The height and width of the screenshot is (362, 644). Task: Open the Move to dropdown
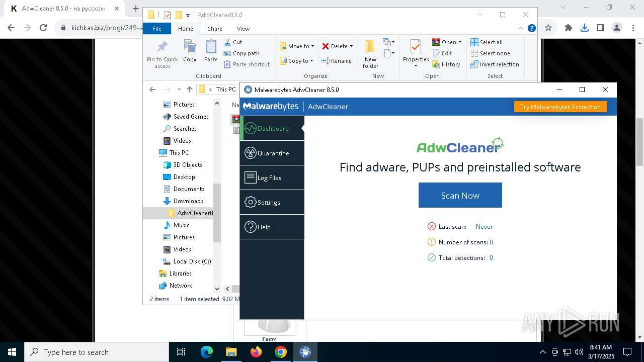[297, 46]
